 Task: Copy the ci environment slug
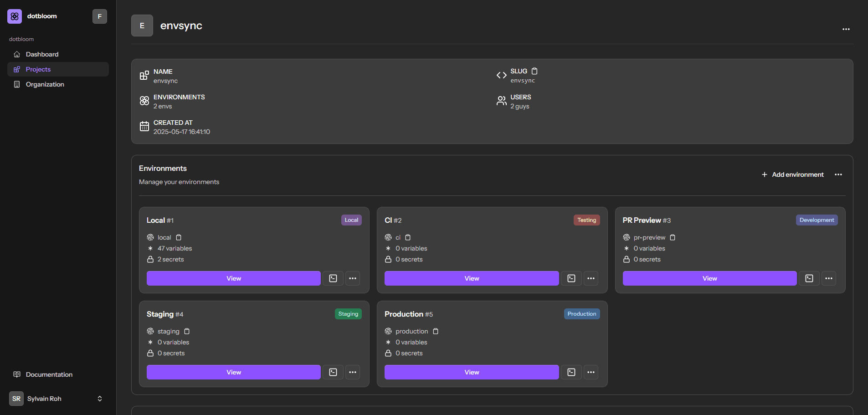(x=408, y=237)
